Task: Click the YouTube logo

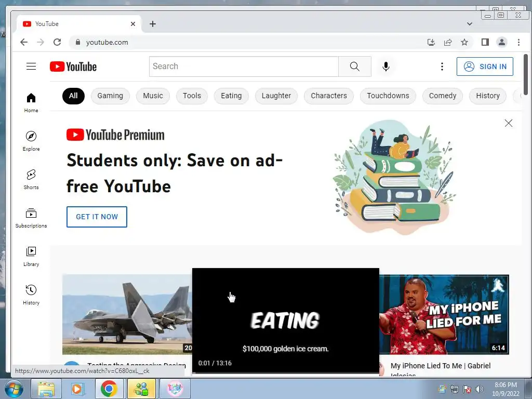Action: click(73, 66)
